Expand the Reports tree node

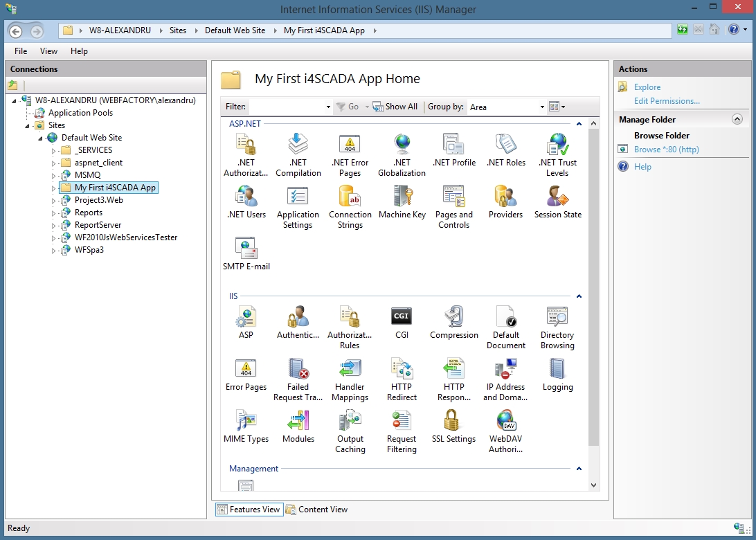point(55,213)
